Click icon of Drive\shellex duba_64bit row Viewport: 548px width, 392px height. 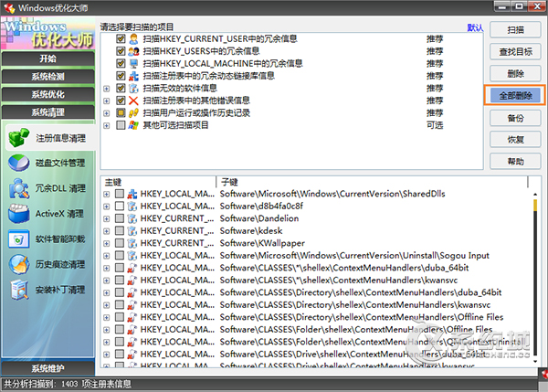pos(132,355)
